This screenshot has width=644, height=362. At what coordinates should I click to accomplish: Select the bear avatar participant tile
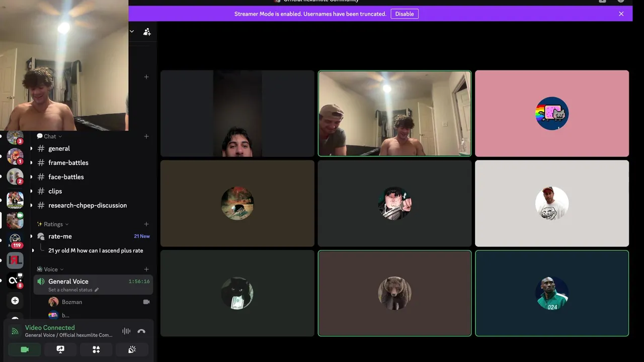(x=394, y=293)
